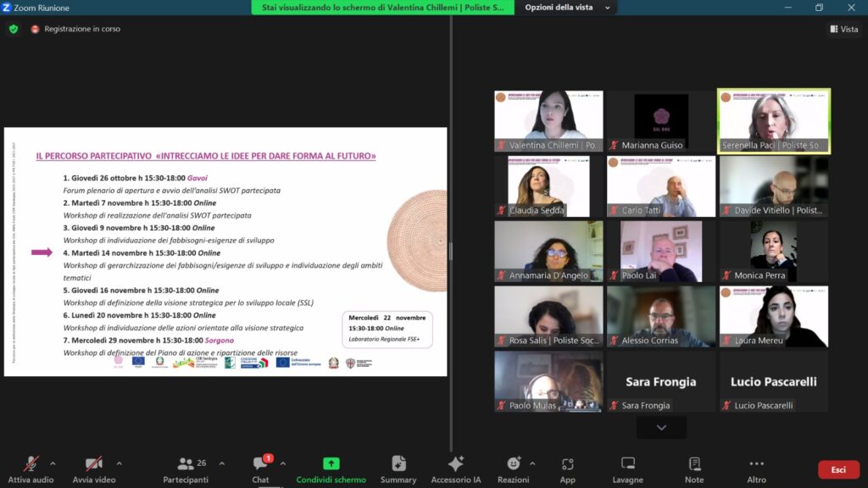Open the Reazioni picker
Viewport: 868px width, 488px height.
(513, 465)
